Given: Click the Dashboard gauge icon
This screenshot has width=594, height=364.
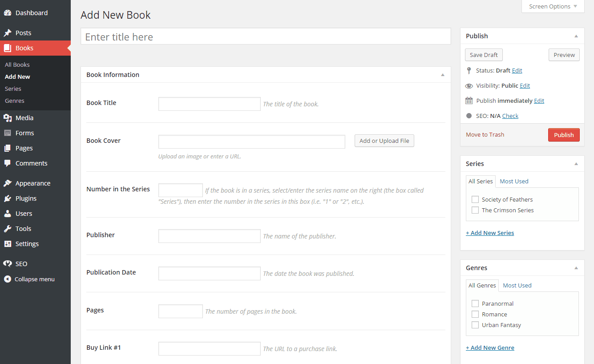Looking at the screenshot, I should pyautogui.click(x=8, y=13).
